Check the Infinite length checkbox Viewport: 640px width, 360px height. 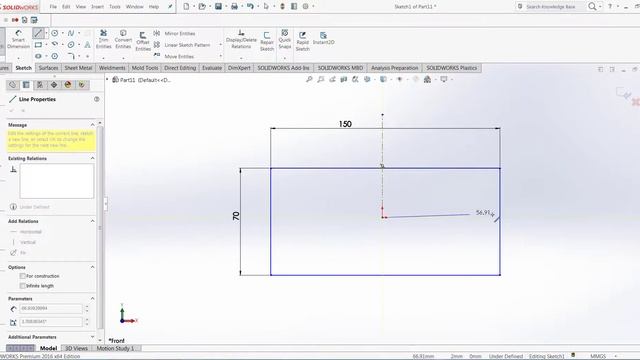point(23,286)
